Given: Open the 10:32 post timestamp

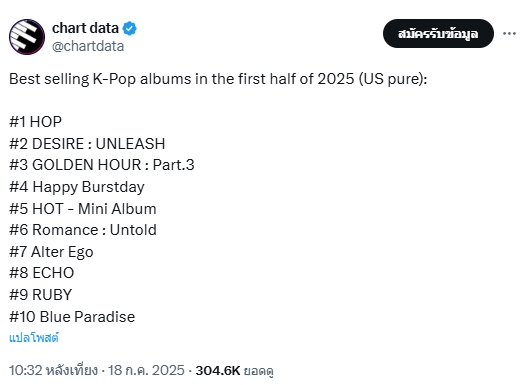Looking at the screenshot, I should coord(53,370).
